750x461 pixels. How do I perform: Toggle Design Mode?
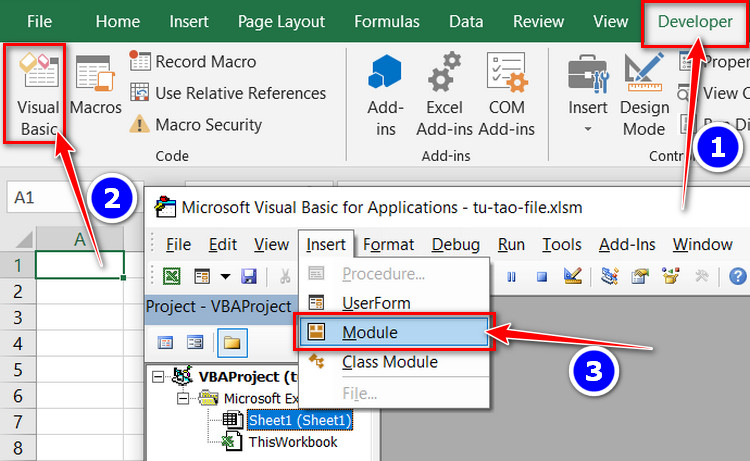coord(644,95)
